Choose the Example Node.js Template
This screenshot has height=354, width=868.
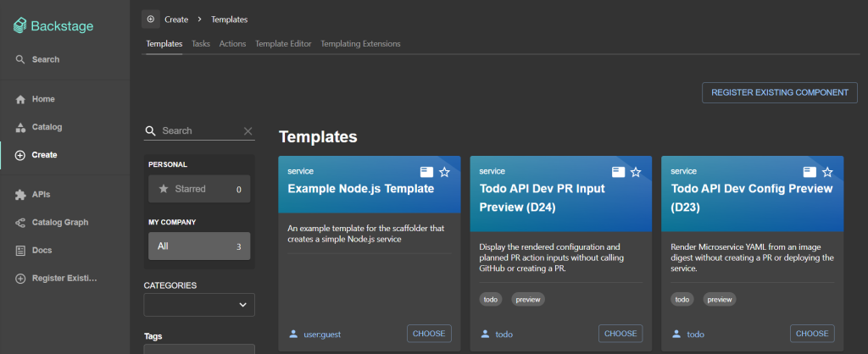(429, 334)
